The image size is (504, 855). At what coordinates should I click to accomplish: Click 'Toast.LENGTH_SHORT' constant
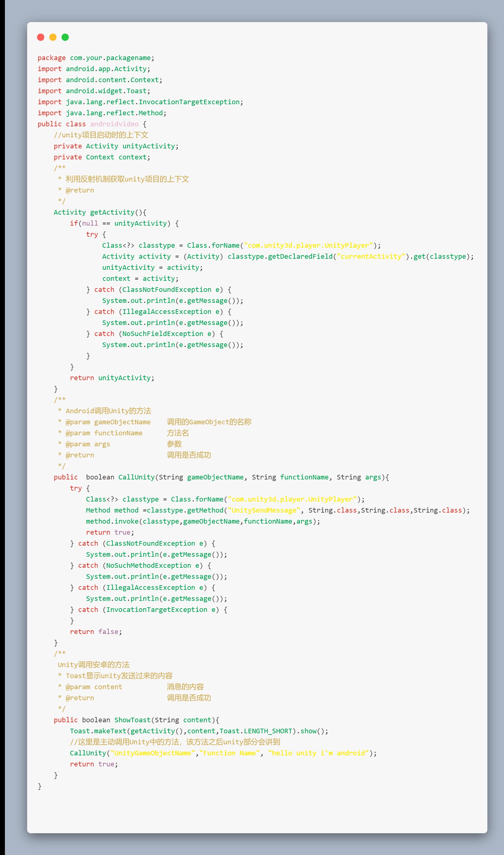(256, 731)
